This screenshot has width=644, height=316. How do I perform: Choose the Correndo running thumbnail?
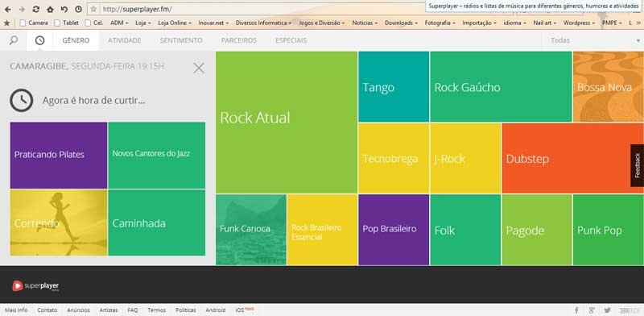point(59,222)
